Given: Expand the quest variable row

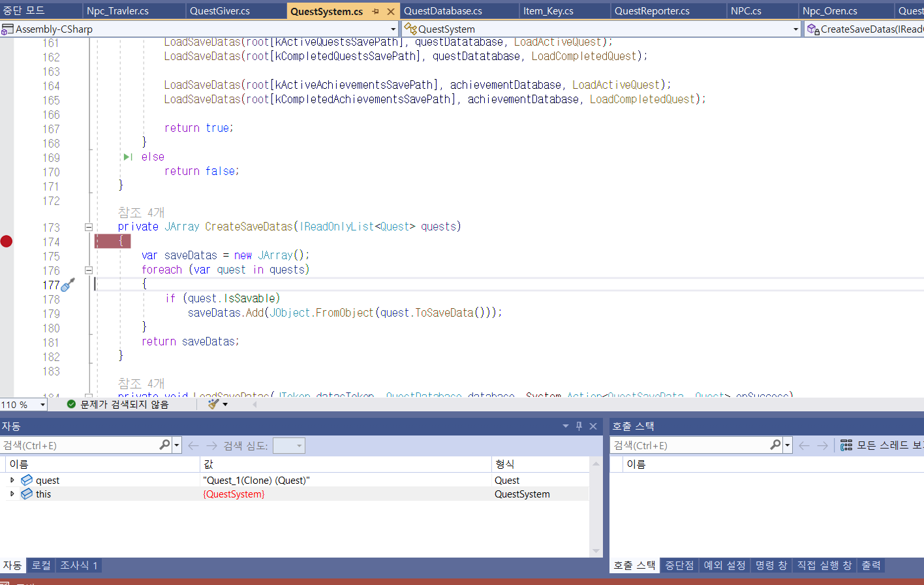Looking at the screenshot, I should click(12, 480).
